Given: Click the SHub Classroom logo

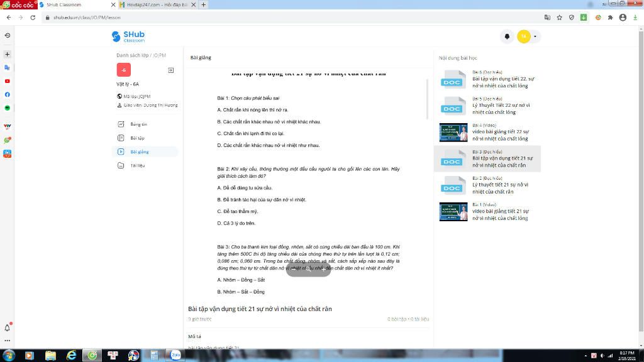Looking at the screenshot, I should click(128, 36).
